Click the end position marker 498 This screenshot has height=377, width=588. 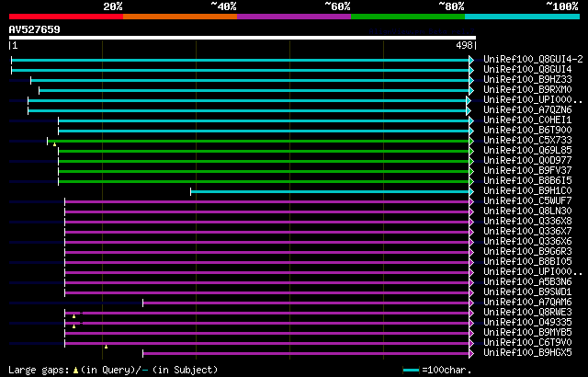pos(464,45)
